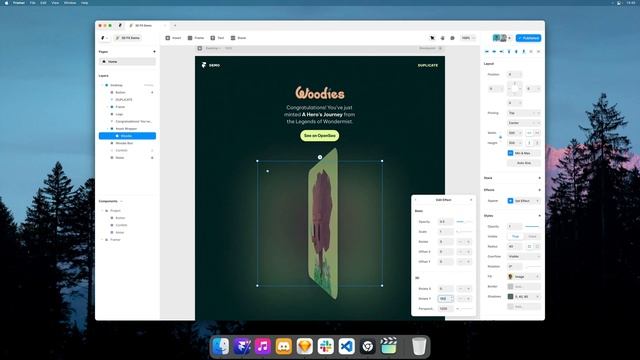Screen dimensions: 640x360
Task: Adjust the Edit Effect Scale slider
Action: click(464, 232)
